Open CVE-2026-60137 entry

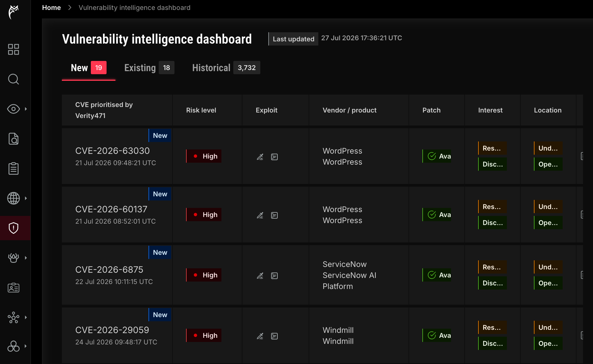[x=111, y=209]
